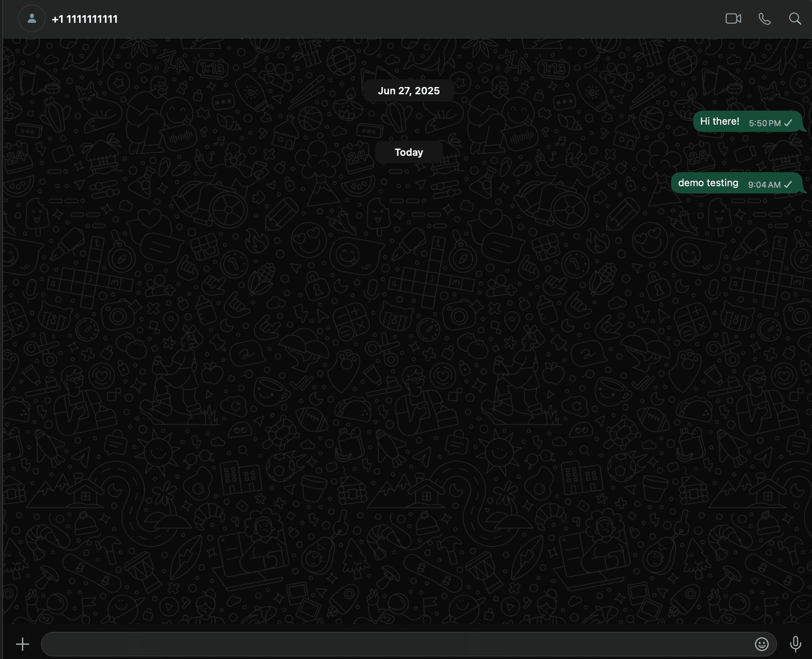Click the delivered checkmark on 'demo testing'
This screenshot has width=812, height=659.
point(788,184)
